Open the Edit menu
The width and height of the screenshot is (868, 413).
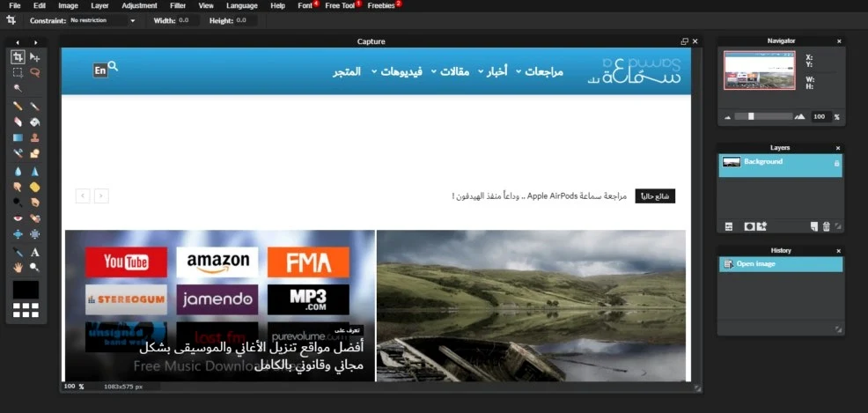(40, 5)
